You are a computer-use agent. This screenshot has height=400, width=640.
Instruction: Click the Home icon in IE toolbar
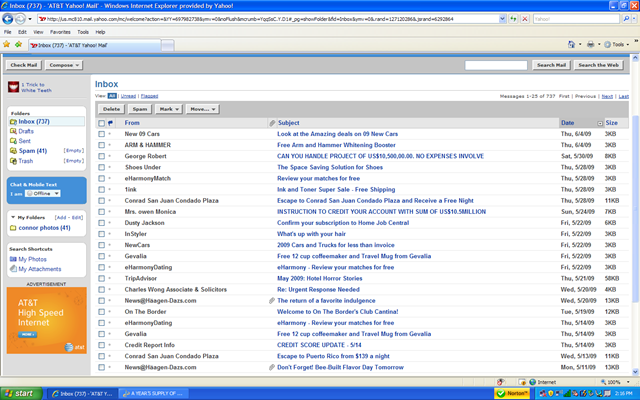click(571, 44)
